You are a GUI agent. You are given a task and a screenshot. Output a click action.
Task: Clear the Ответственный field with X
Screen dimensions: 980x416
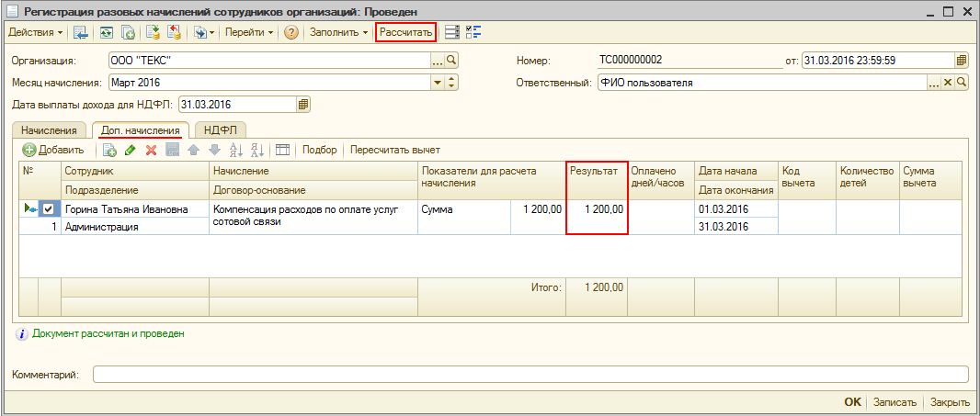click(x=947, y=83)
